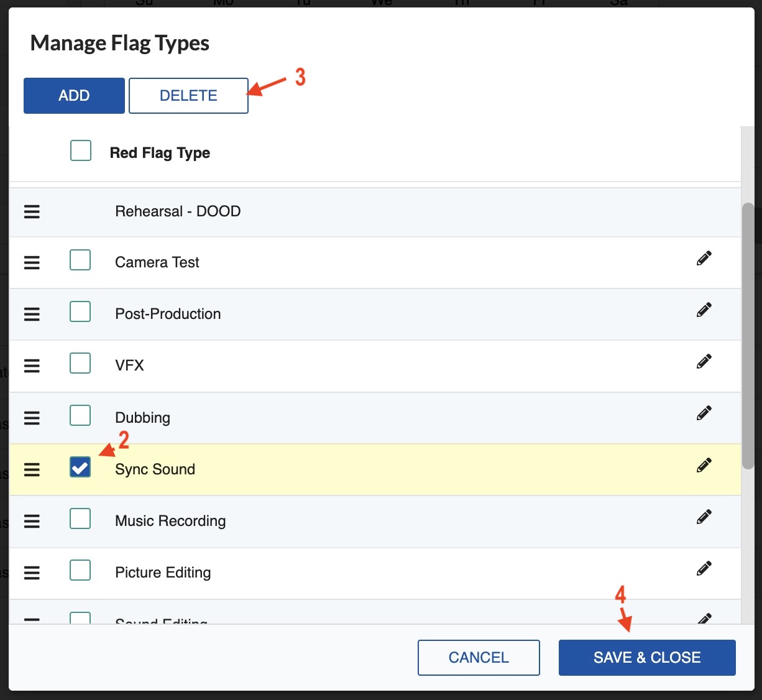
Task: Edit the Post-Production flag type
Action: [x=704, y=310]
